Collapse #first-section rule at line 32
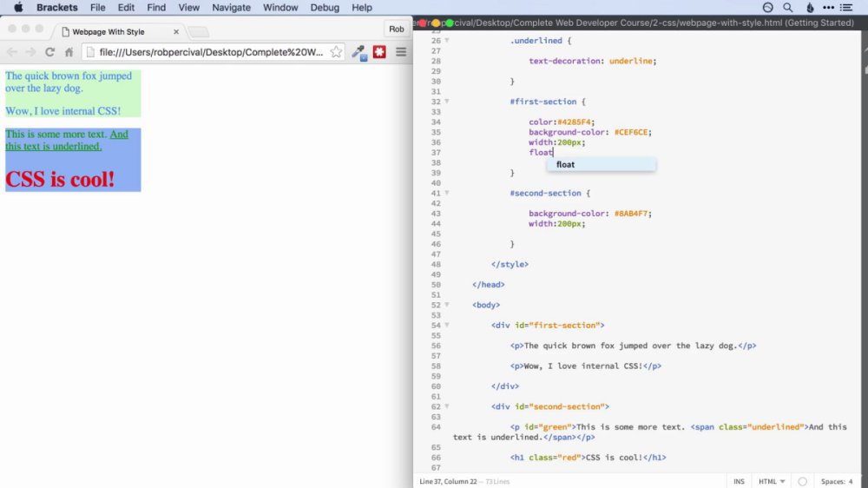 pyautogui.click(x=447, y=102)
